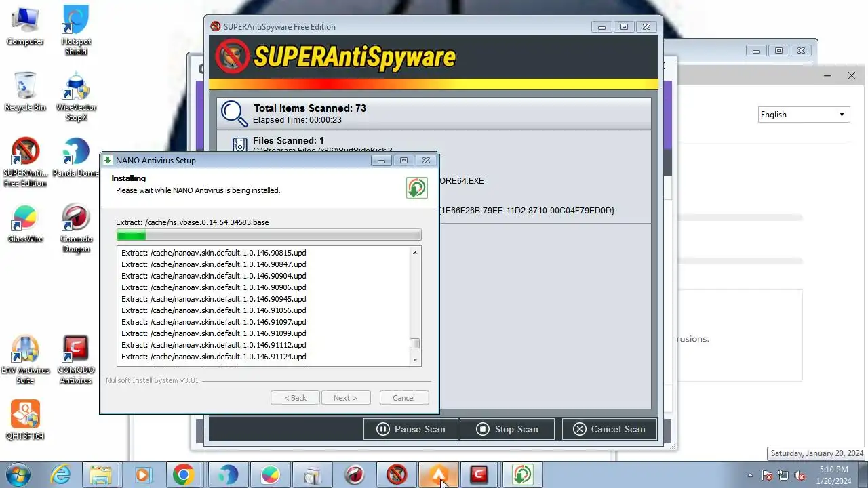Screen dimensions: 868x488
Task: Click the NANO installation progress bar
Action: [x=269, y=235]
